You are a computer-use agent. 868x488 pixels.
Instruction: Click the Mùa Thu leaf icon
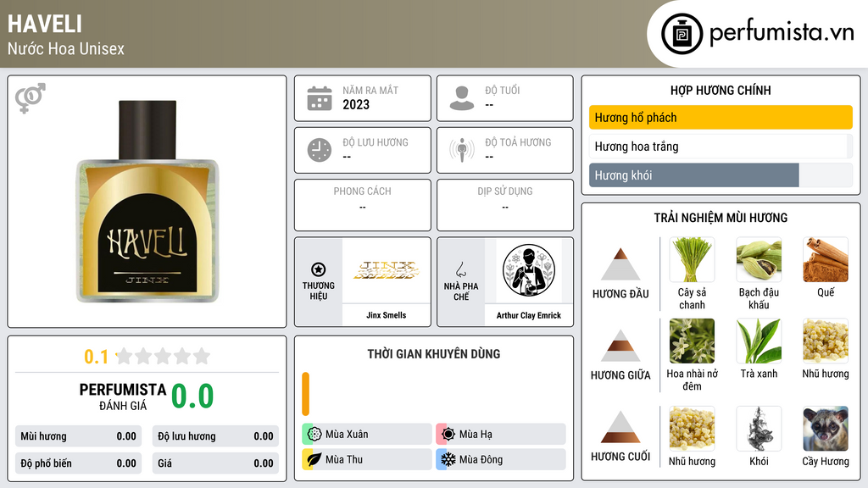(314, 459)
